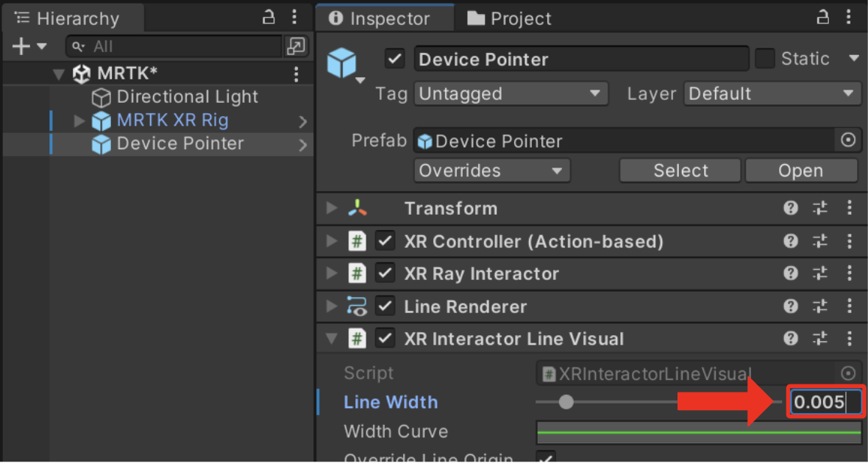Click the Line Width value field
Screen dimensions: 868x466
(825, 402)
